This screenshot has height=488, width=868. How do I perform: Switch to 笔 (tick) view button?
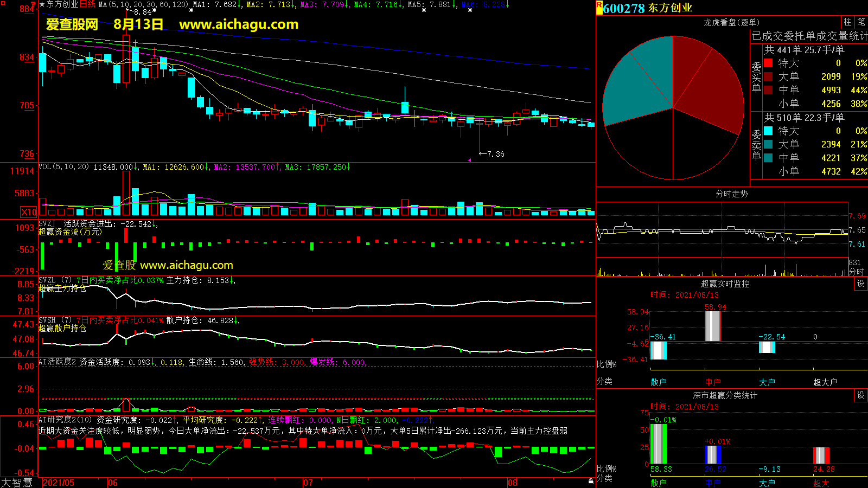click(x=861, y=22)
